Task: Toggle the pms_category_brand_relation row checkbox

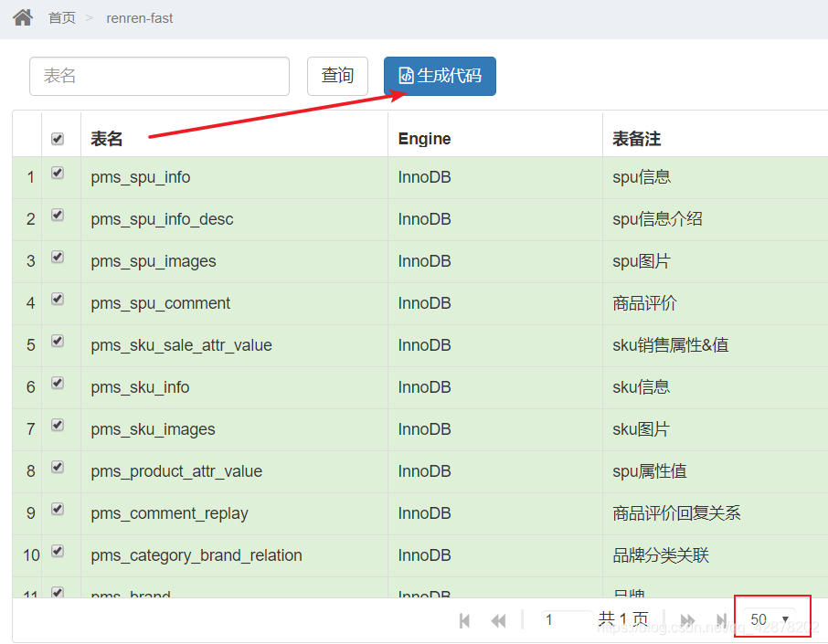Action: [58, 551]
